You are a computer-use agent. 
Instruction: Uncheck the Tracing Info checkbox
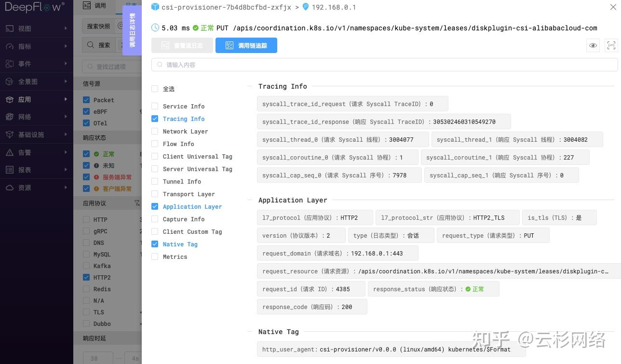click(155, 119)
